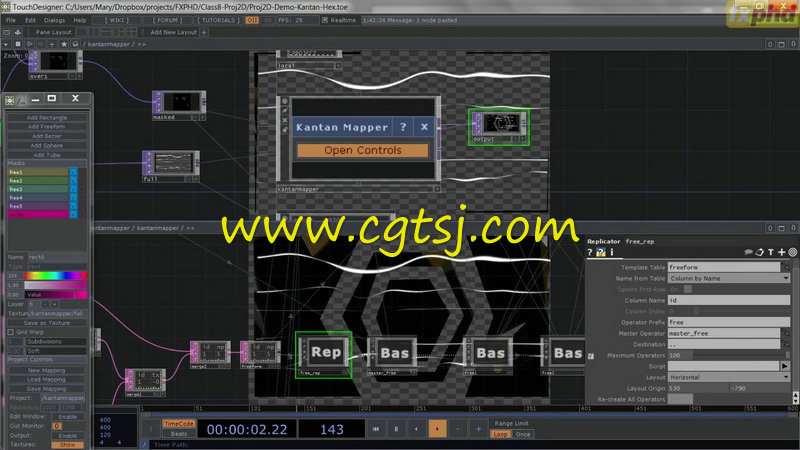
Task: Select the free4 mask row
Action: pyautogui.click(x=38, y=198)
